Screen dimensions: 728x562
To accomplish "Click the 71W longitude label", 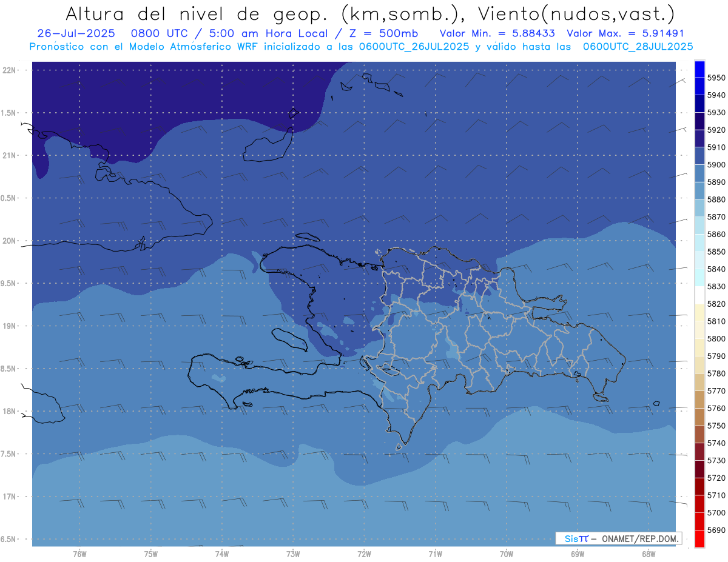I will [x=435, y=554].
